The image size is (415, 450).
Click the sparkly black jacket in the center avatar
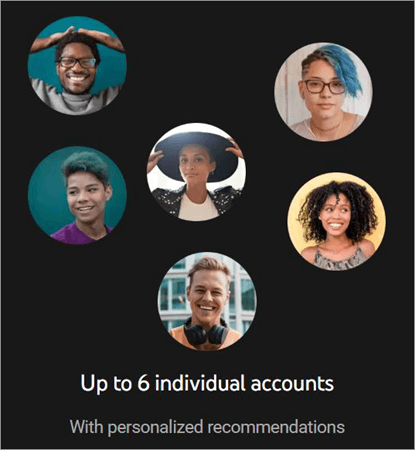coord(168,200)
